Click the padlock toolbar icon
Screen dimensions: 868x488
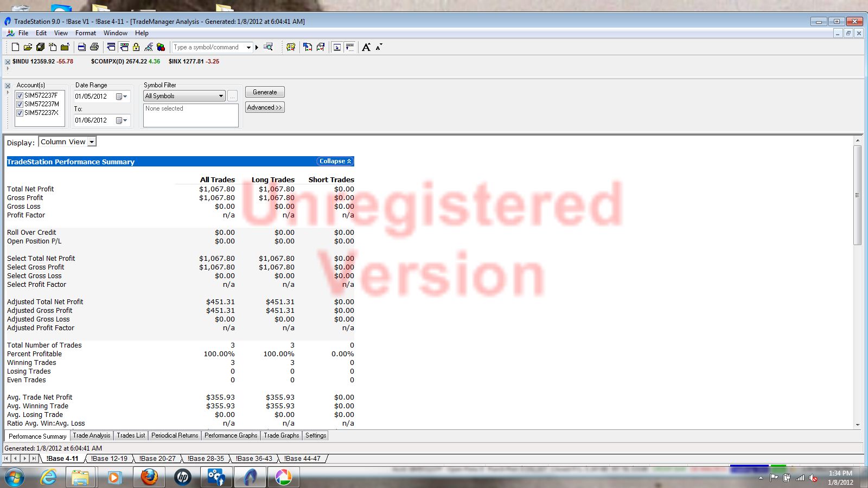coord(136,47)
